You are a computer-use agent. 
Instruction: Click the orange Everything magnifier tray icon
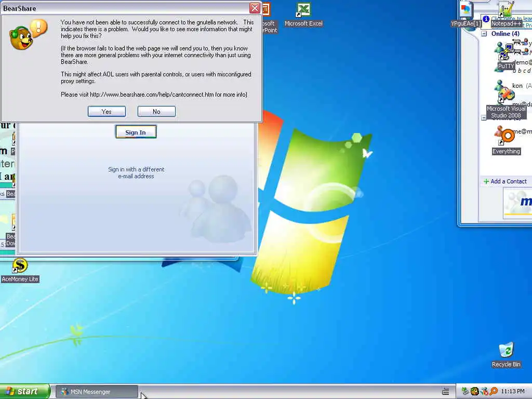(494, 392)
